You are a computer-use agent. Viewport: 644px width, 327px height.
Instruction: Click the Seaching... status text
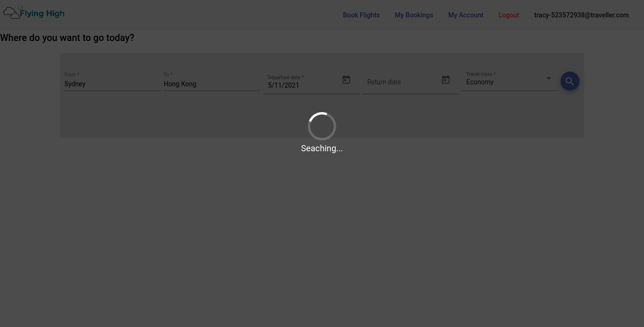(x=322, y=148)
